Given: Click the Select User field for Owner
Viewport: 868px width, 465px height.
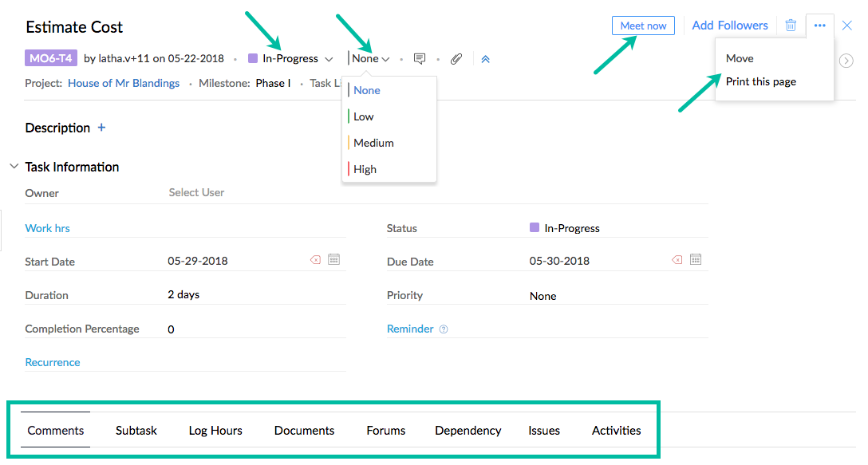Looking at the screenshot, I should pyautogui.click(x=195, y=192).
